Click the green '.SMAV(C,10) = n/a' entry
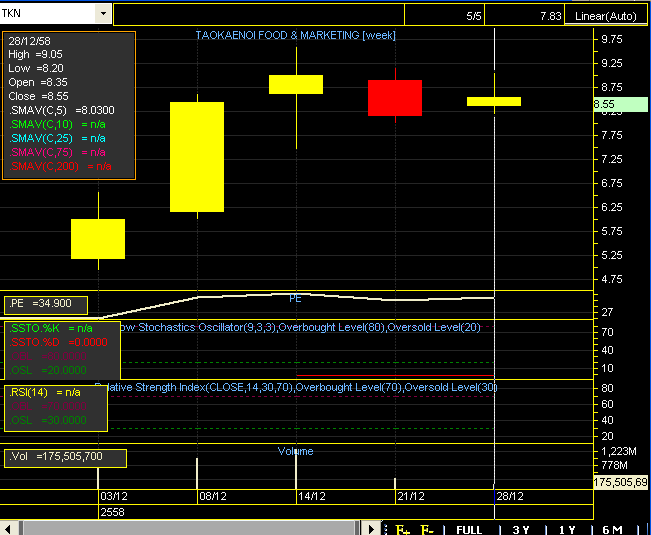This screenshot has width=651, height=535. point(57,125)
